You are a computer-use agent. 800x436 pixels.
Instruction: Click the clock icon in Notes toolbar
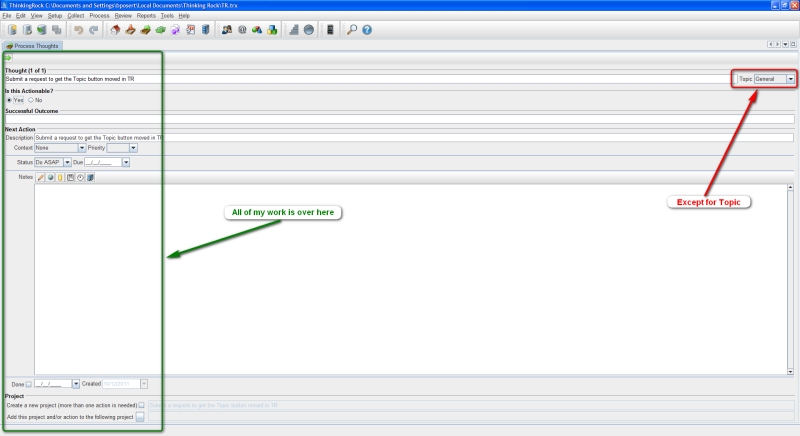point(80,177)
